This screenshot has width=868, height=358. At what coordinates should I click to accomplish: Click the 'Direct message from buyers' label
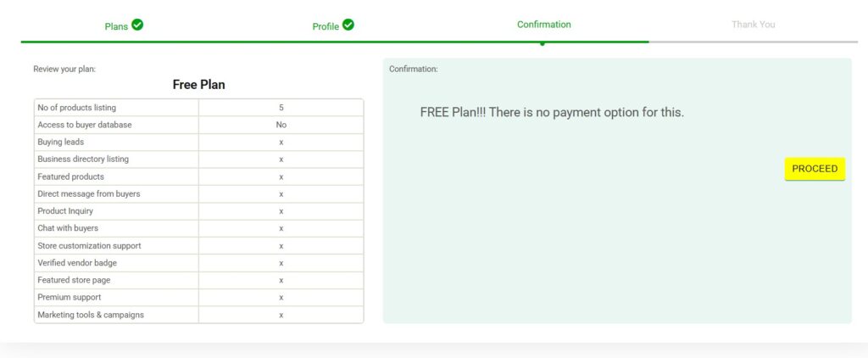click(x=89, y=193)
